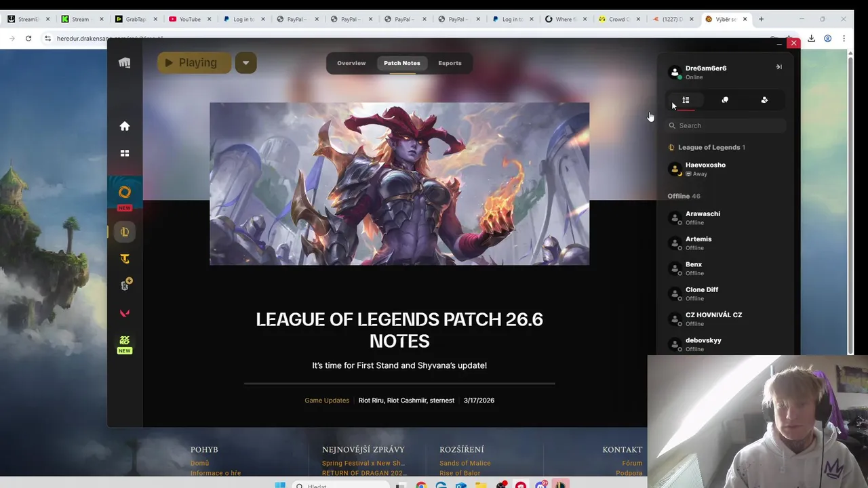
Task: Click Clone Diff's avatar
Action: (675, 293)
